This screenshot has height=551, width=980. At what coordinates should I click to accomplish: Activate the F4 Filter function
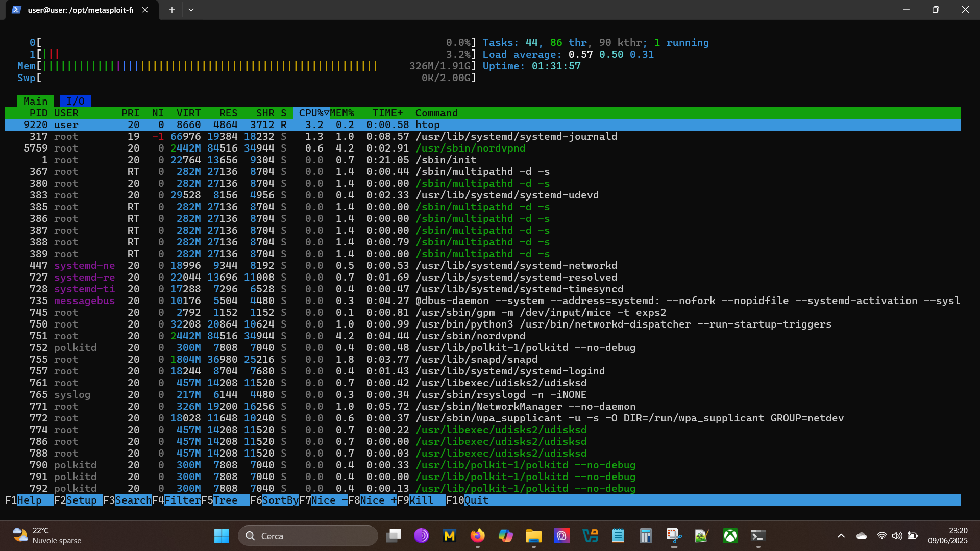click(176, 500)
